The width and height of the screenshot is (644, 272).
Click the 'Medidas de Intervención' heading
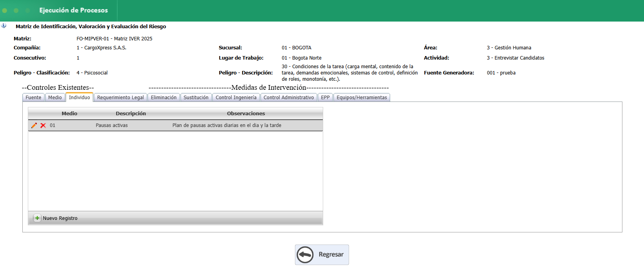pos(269,87)
